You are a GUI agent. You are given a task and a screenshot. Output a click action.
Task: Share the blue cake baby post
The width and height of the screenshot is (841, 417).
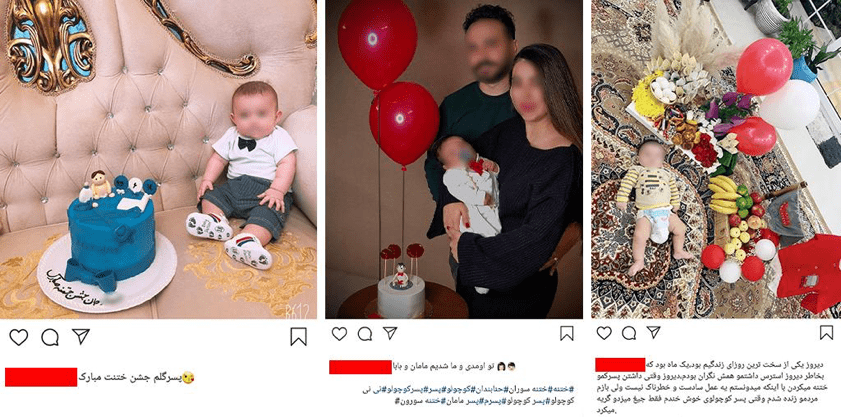tap(80, 336)
